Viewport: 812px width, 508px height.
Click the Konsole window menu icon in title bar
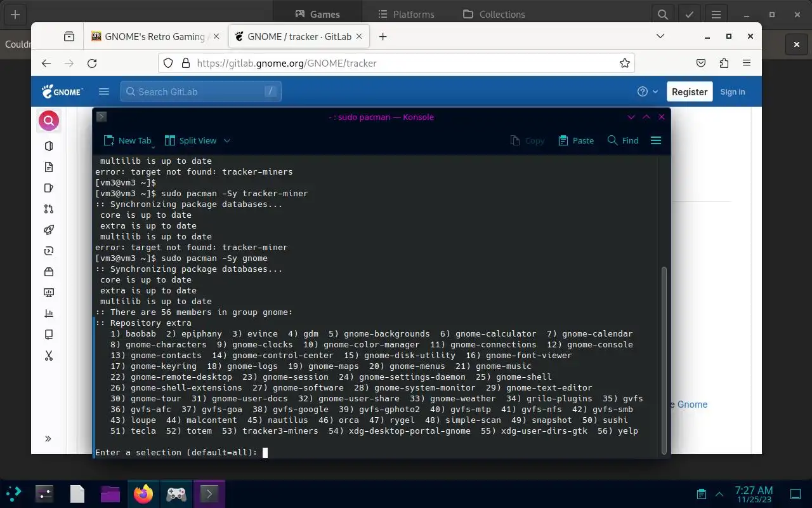pos(101,117)
